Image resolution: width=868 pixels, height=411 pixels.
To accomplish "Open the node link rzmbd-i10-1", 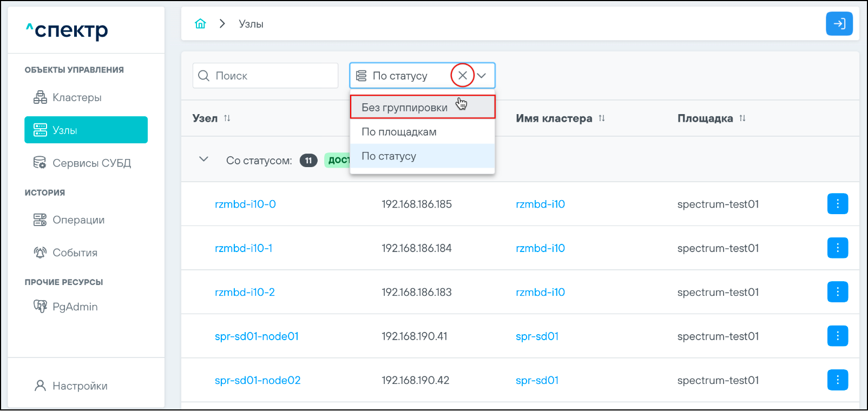I will point(244,248).
